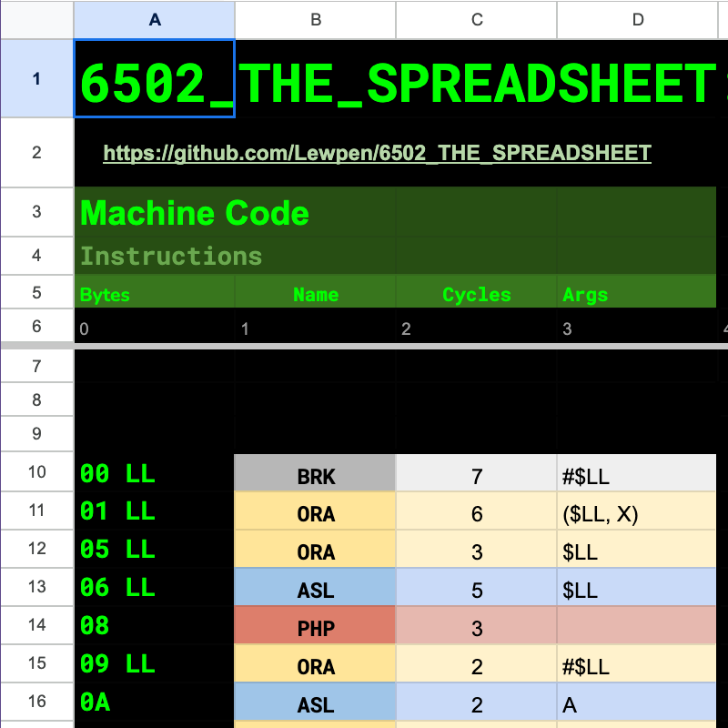Screen dimensions: 728x728
Task: Click the 6502_THE_SPREADSHEET title cell
Action: tap(154, 80)
